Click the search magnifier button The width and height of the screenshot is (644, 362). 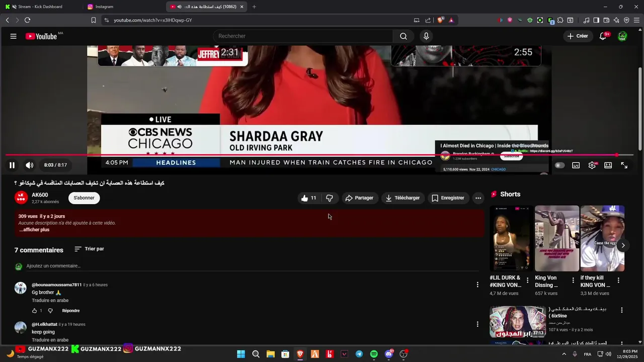(x=404, y=36)
